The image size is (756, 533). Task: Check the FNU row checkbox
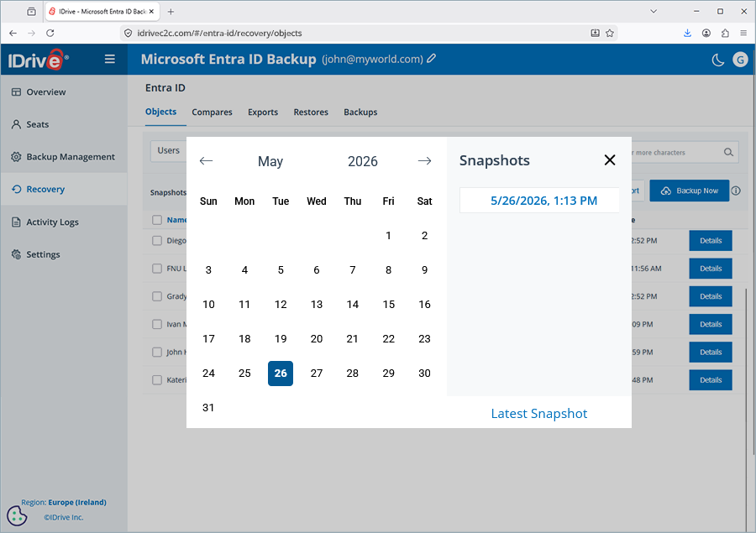(x=157, y=269)
